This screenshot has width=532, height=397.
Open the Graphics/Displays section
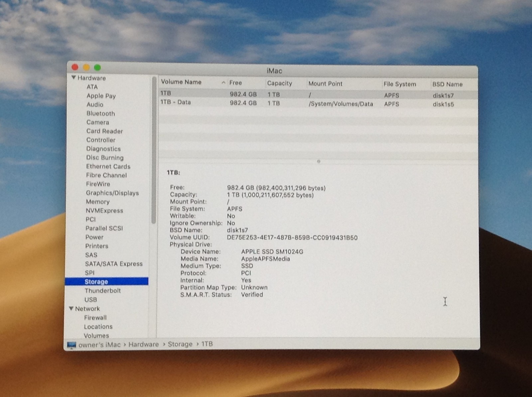[112, 193]
